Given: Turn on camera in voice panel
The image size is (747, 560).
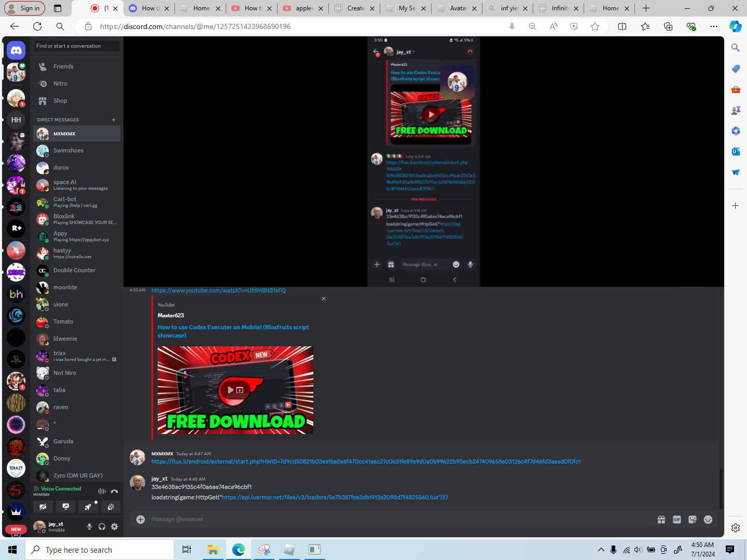Looking at the screenshot, I should tap(43, 507).
